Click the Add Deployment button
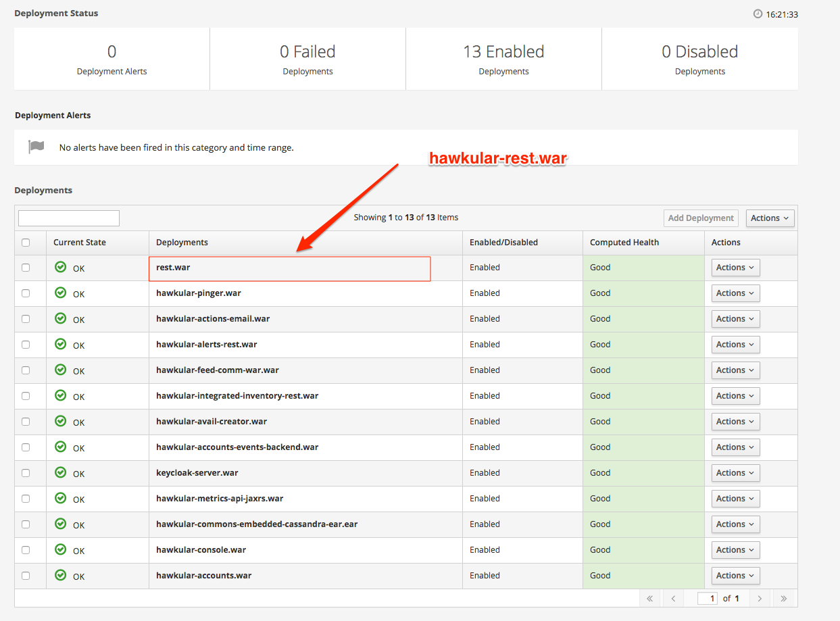The height and width of the screenshot is (621, 840). [x=701, y=218]
